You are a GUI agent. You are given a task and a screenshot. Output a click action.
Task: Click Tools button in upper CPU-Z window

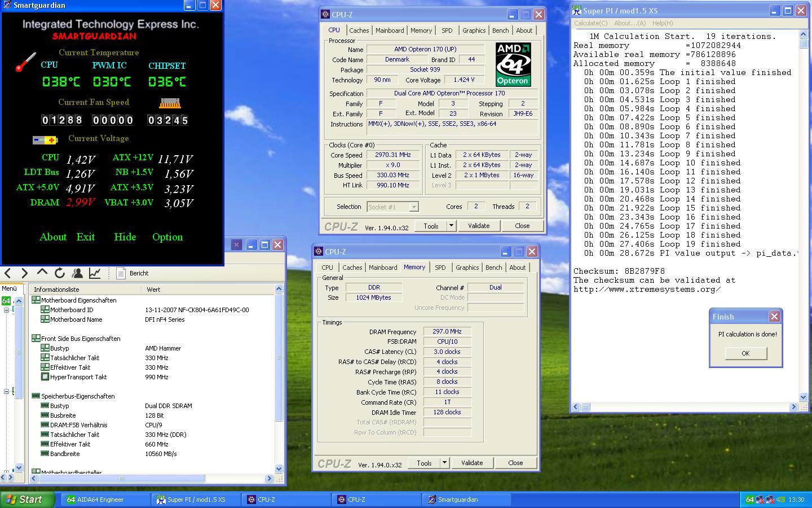[431, 226]
